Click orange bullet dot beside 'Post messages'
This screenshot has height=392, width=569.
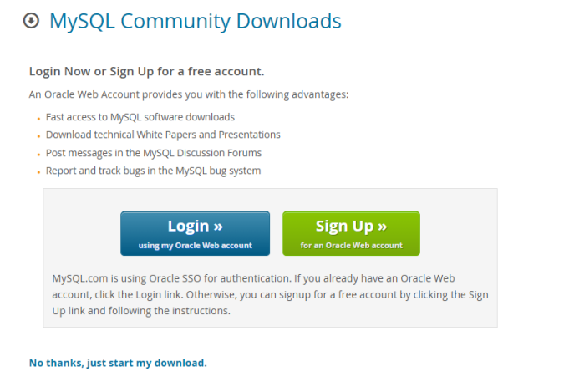(x=38, y=155)
